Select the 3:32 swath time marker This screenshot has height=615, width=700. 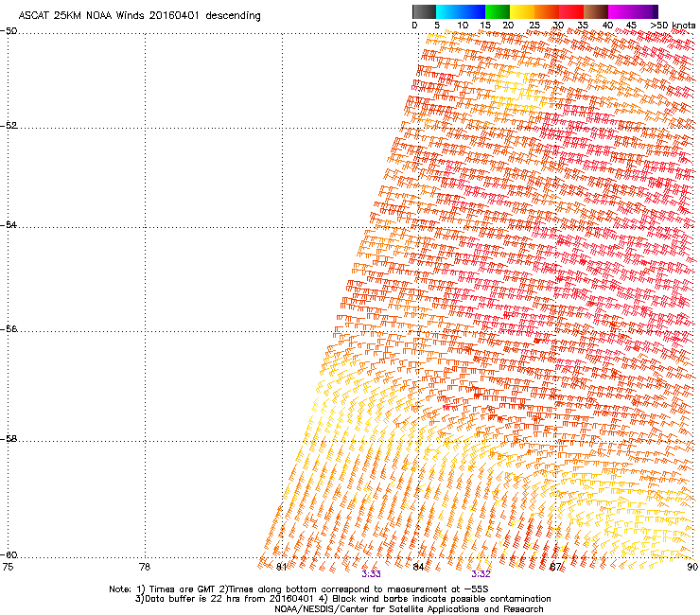481,574
